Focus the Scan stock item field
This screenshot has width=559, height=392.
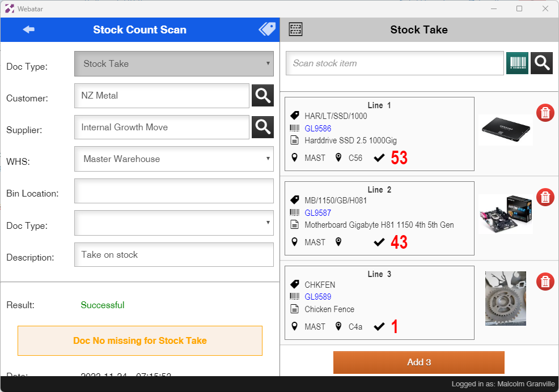coord(395,63)
